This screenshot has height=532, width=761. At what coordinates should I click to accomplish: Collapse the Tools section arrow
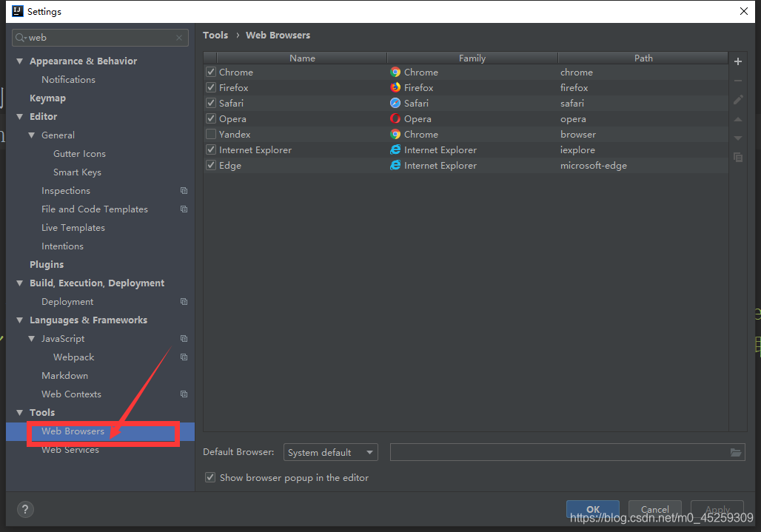click(x=20, y=413)
